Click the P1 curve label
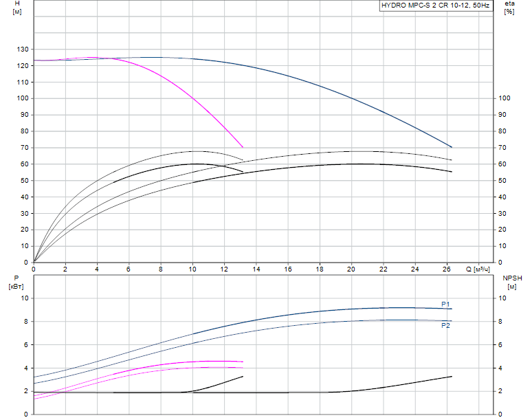Screen dimensions: 532x420 pyautogui.click(x=445, y=304)
